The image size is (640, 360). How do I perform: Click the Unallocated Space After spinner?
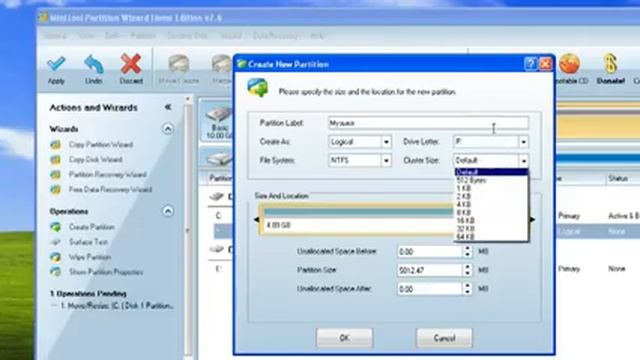pos(468,289)
